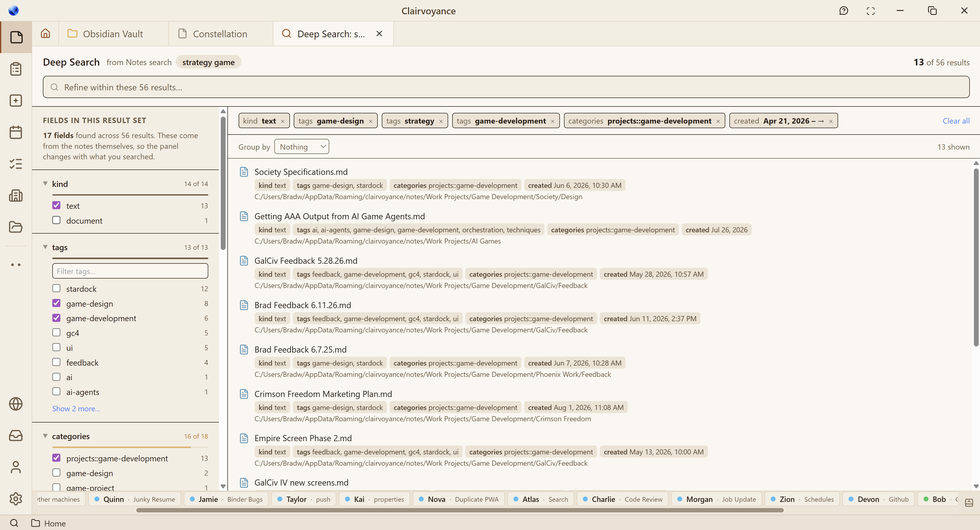Open the globe sidebar icon
The image size is (980, 530).
click(x=16, y=404)
